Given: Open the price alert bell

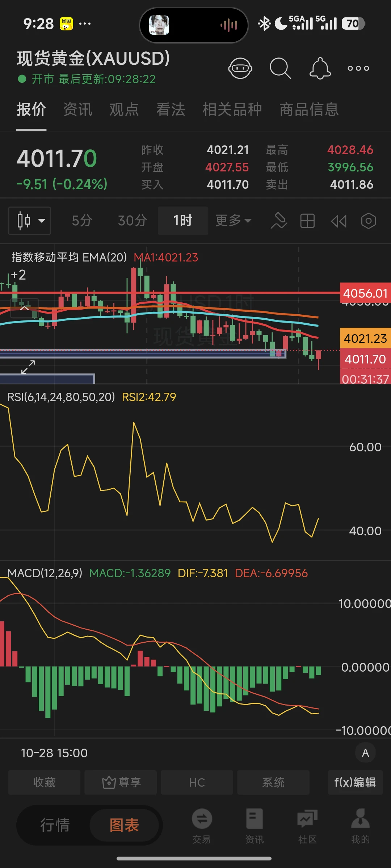Looking at the screenshot, I should pos(320,68).
